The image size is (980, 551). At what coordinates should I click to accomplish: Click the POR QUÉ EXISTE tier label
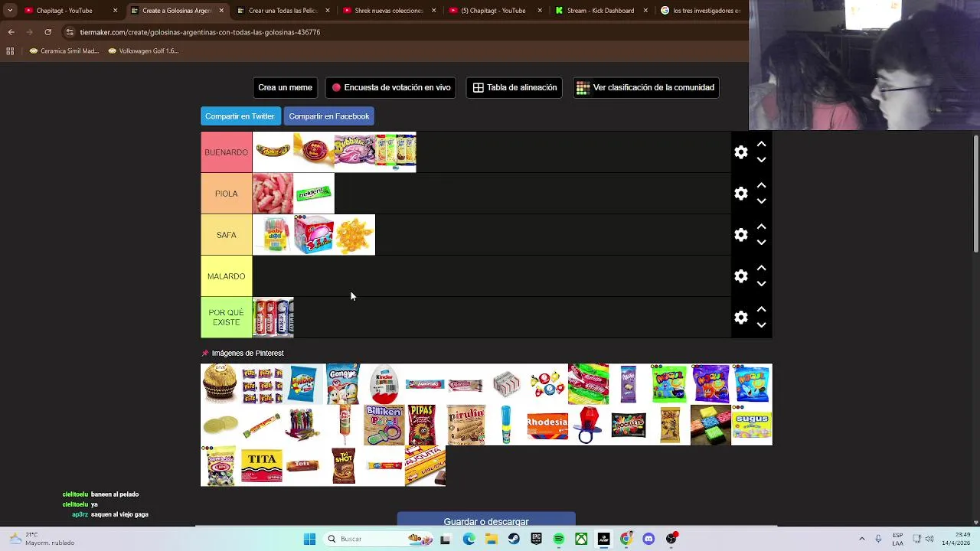[226, 318]
